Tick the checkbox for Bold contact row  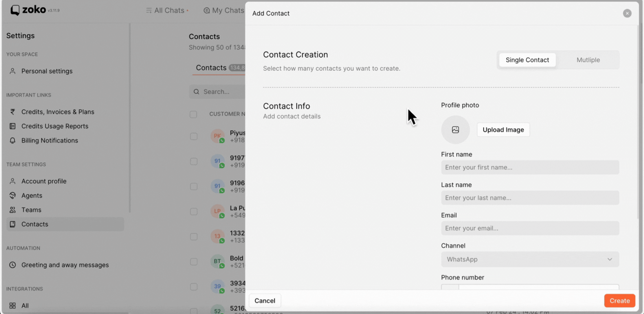(194, 261)
